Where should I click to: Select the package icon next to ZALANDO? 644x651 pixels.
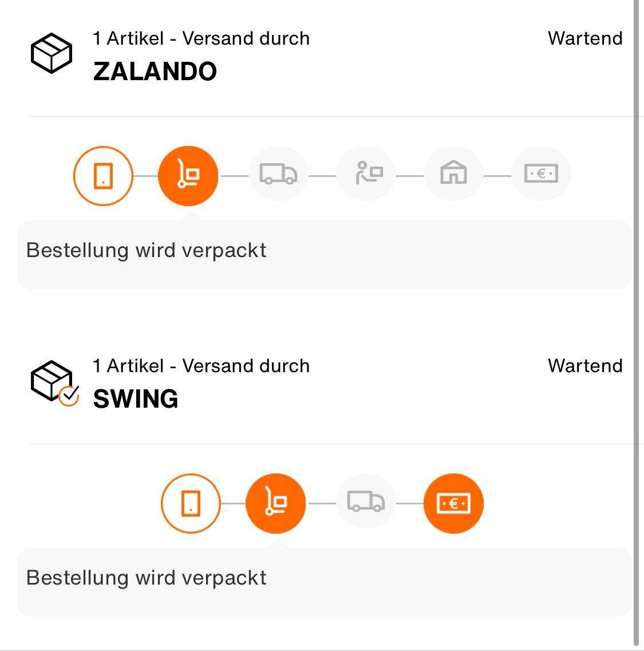[51, 52]
